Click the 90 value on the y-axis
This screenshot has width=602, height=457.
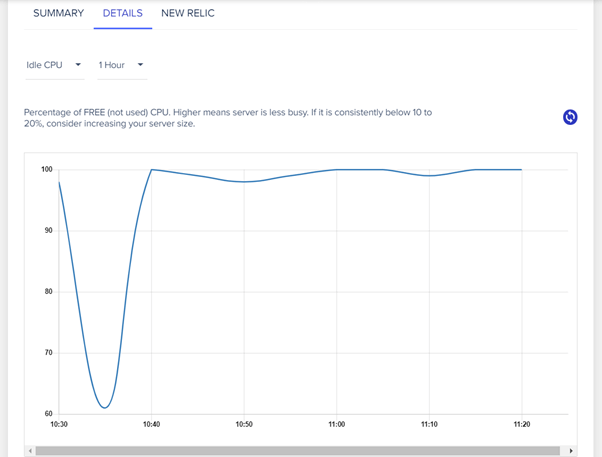(48, 230)
